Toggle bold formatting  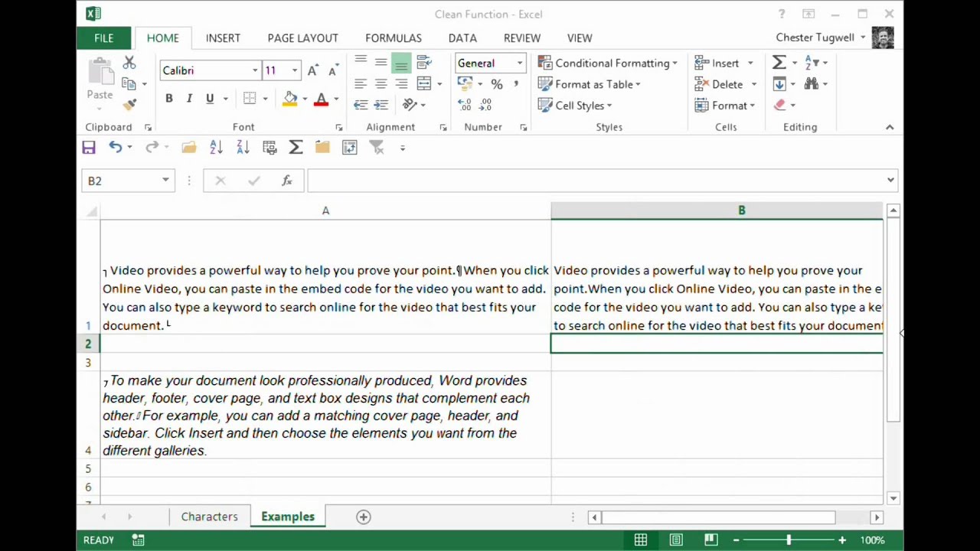tap(168, 99)
